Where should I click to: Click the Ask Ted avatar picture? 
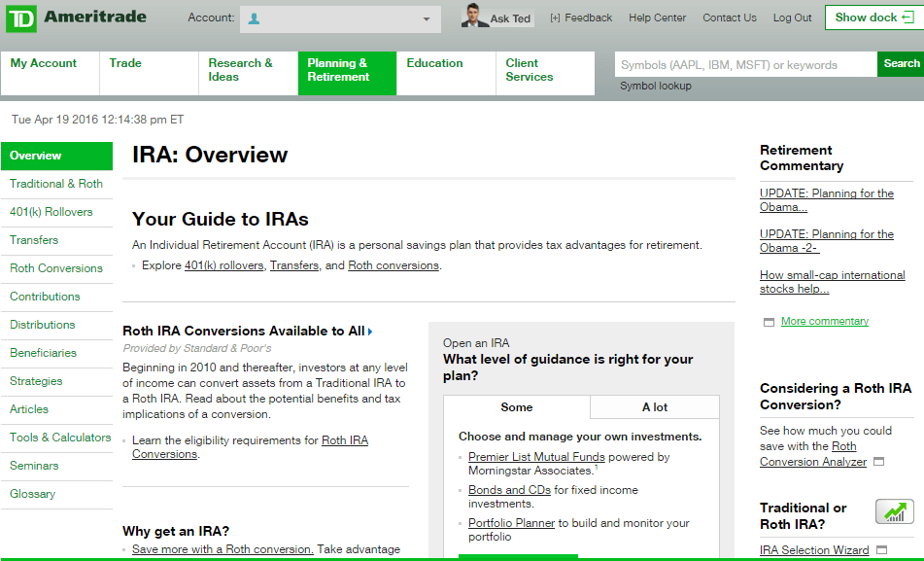[x=473, y=16]
